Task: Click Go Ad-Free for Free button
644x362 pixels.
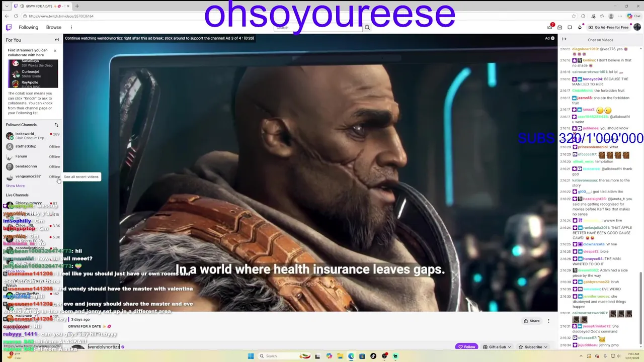Action: tap(608, 27)
